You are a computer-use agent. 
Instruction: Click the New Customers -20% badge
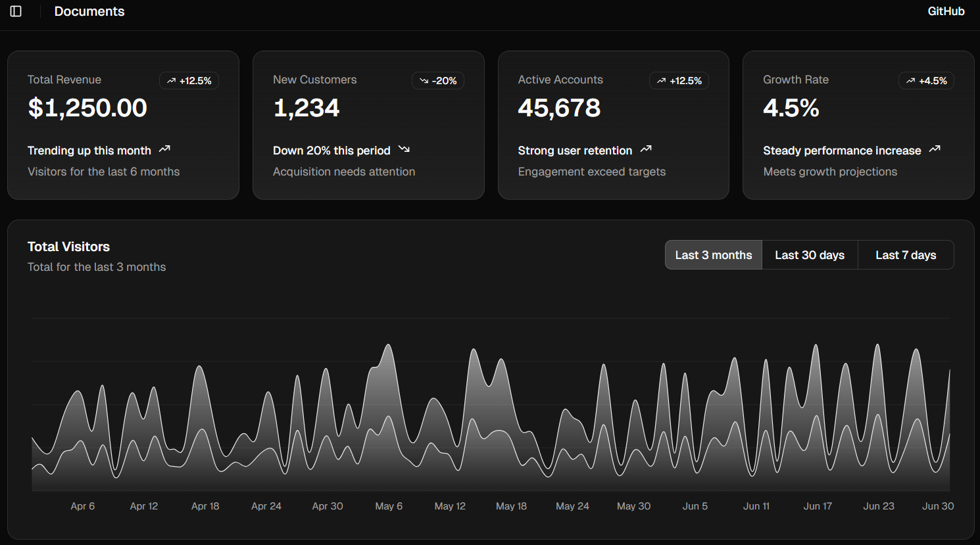pyautogui.click(x=438, y=81)
